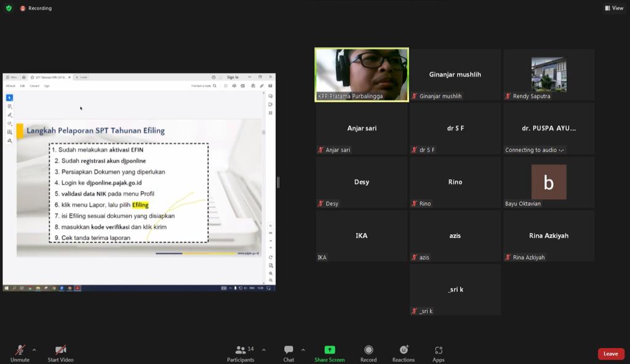Screen dimensions: 630x364
Task: Click the divider between share and gallery
Action: pyautogui.click(x=278, y=182)
